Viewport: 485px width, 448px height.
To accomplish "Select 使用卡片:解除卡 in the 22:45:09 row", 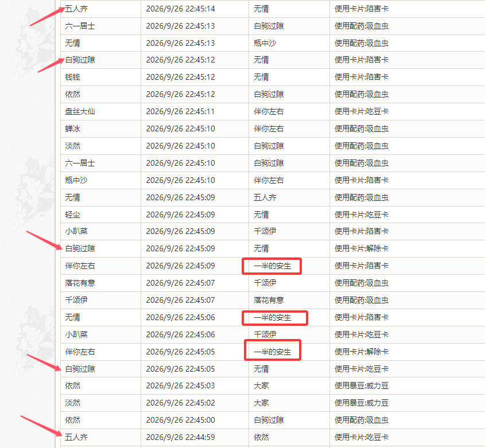I will 361,248.
